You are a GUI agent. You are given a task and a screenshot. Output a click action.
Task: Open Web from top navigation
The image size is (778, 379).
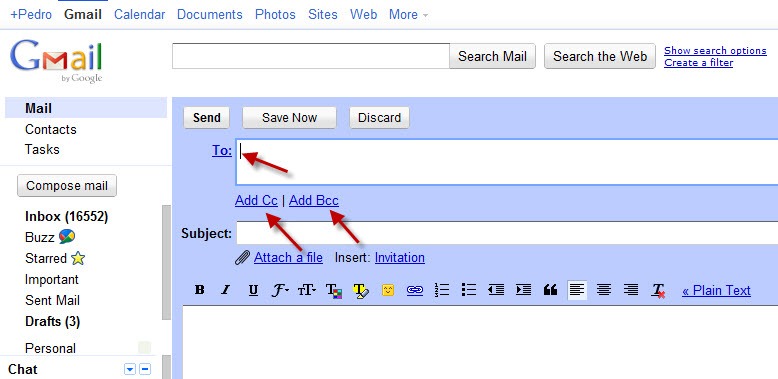pyautogui.click(x=363, y=14)
